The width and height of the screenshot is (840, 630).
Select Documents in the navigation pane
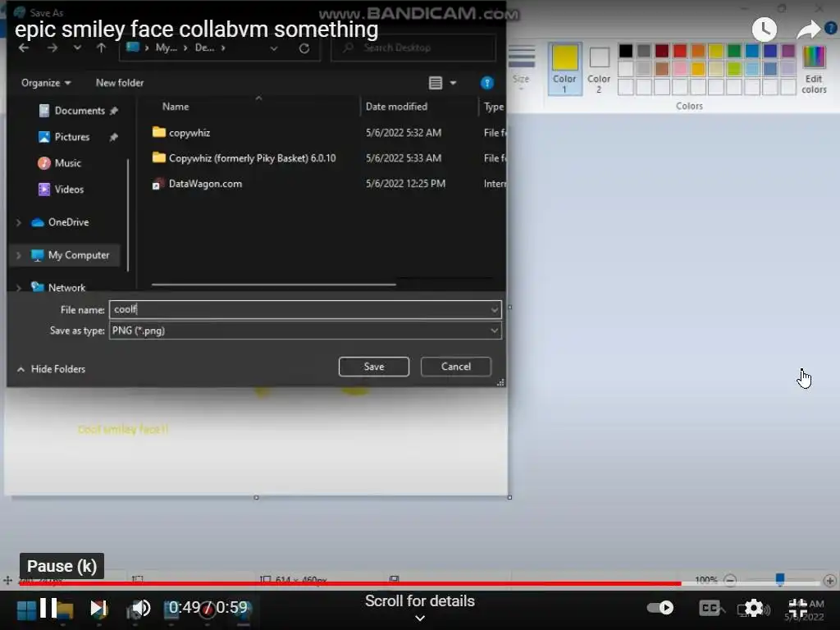(x=79, y=111)
